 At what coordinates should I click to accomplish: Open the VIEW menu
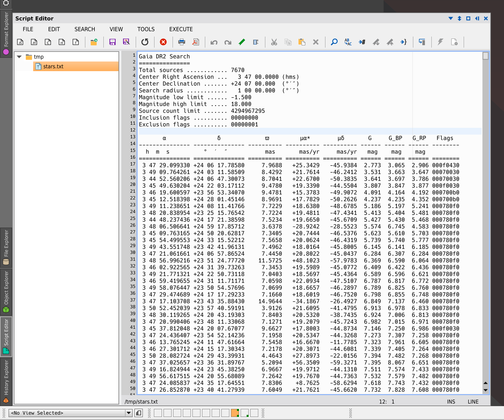pos(116,29)
